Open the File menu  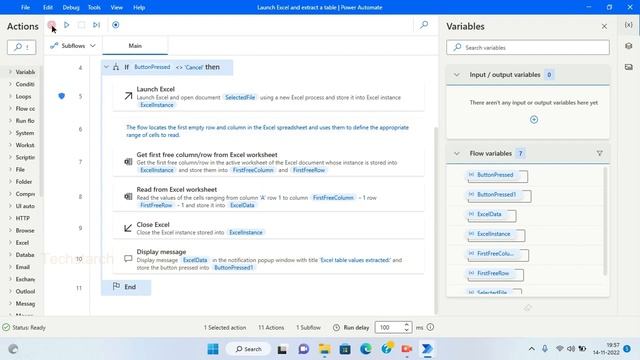coord(25,7)
